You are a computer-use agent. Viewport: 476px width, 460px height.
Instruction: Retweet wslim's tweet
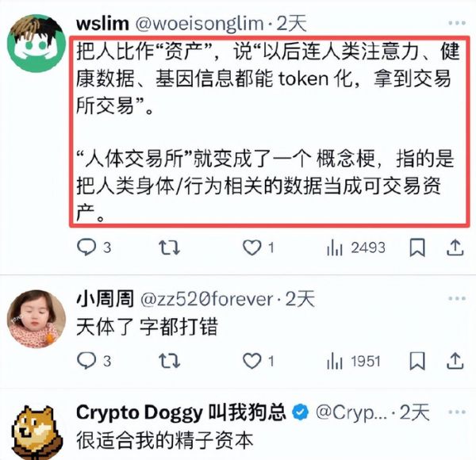coord(170,247)
